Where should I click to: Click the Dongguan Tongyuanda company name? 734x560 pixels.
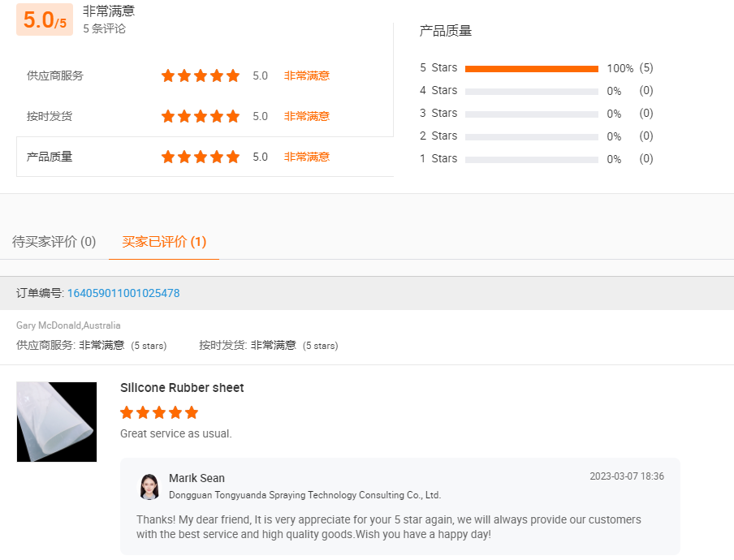click(x=304, y=495)
